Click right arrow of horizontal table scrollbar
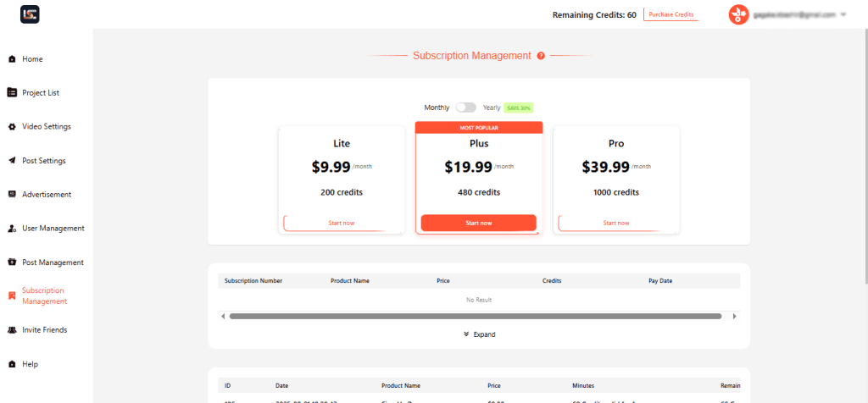The height and width of the screenshot is (403, 868). pyautogui.click(x=734, y=316)
